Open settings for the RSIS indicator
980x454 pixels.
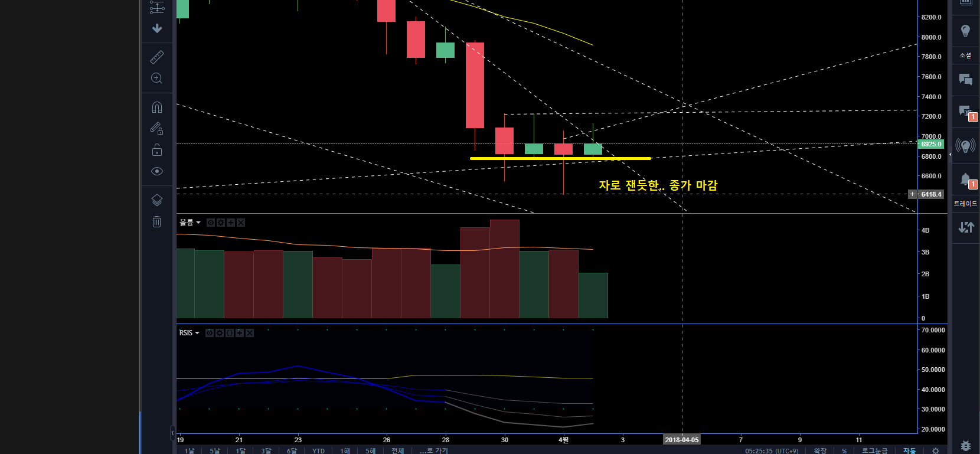pyautogui.click(x=220, y=333)
